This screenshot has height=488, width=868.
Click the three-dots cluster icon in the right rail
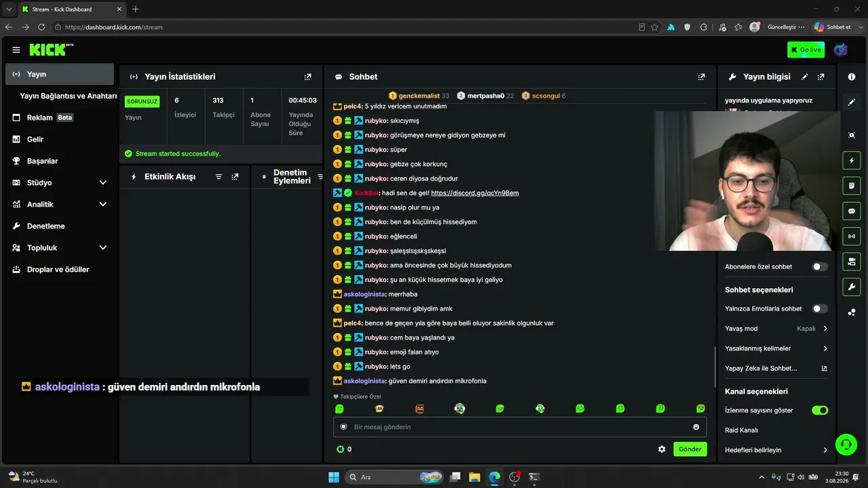coord(852,312)
